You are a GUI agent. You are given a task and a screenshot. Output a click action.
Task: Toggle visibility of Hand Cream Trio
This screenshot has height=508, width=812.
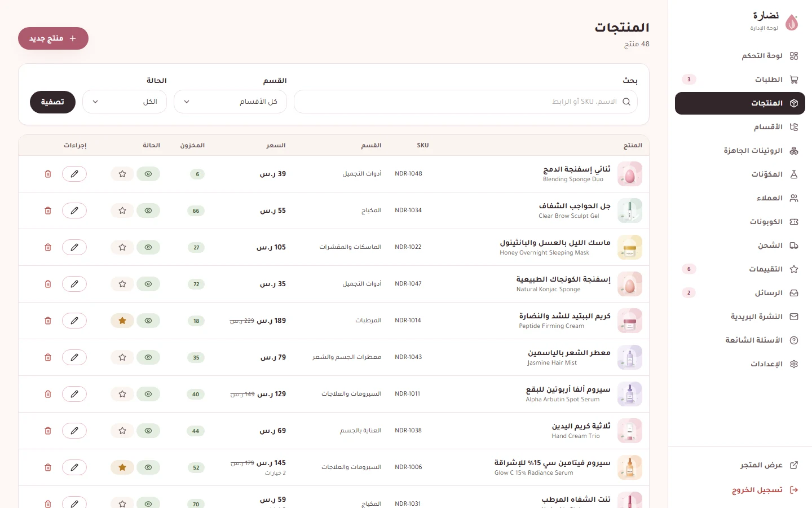point(148,431)
